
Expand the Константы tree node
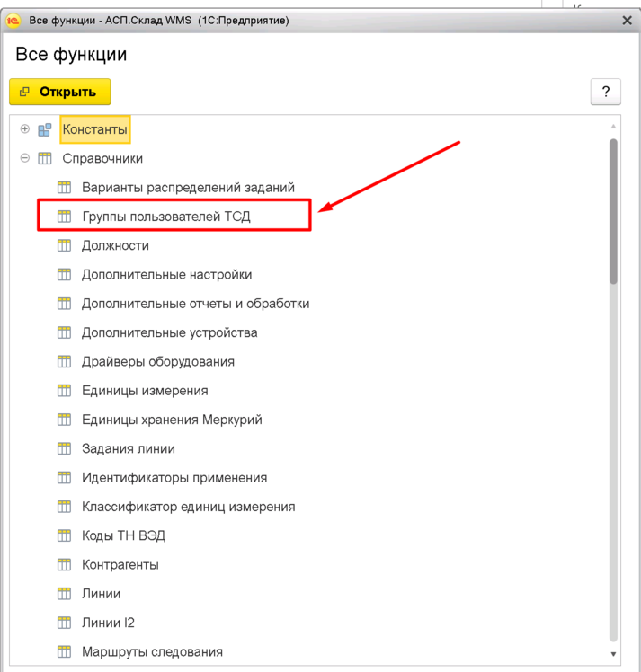click(24, 129)
